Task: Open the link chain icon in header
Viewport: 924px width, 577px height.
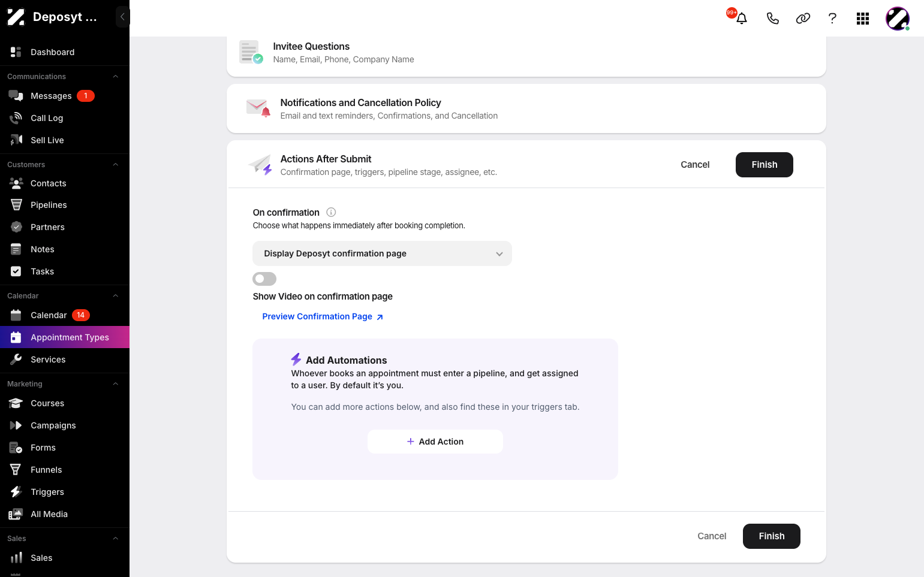Action: (x=803, y=19)
